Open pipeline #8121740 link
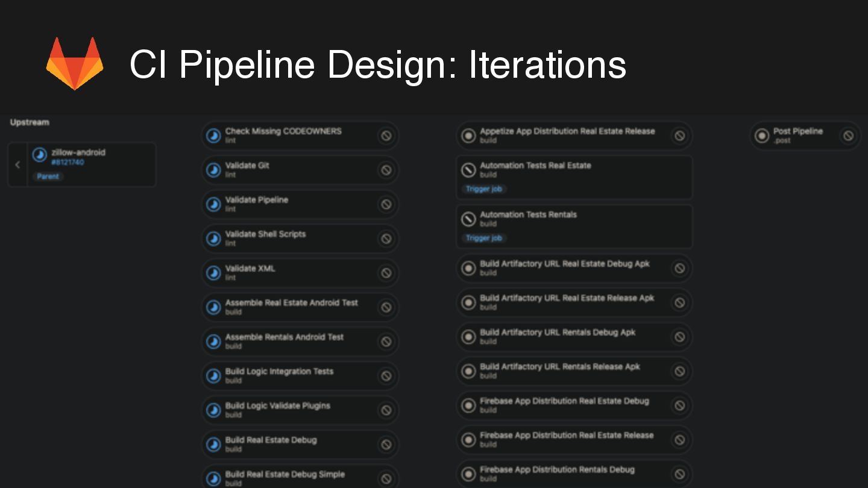The height and width of the screenshot is (488, 868). pyautogui.click(x=68, y=162)
